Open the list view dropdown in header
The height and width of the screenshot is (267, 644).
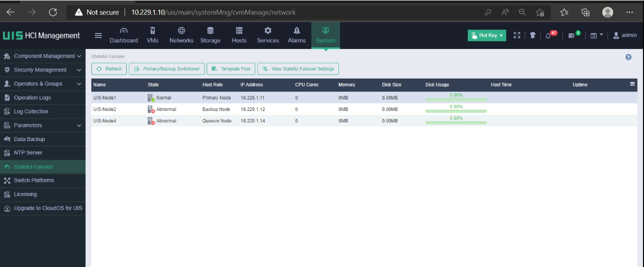pyautogui.click(x=596, y=35)
